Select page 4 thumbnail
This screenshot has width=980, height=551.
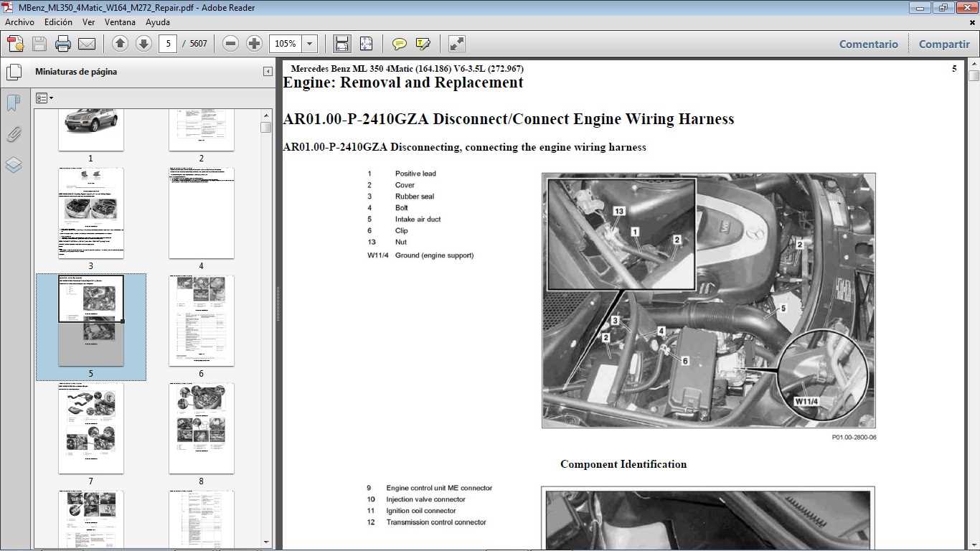pos(202,213)
